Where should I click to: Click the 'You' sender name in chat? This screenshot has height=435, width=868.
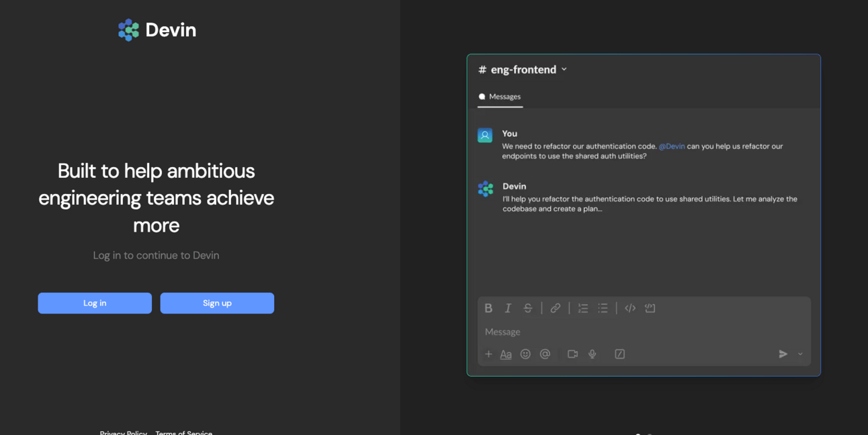510,134
